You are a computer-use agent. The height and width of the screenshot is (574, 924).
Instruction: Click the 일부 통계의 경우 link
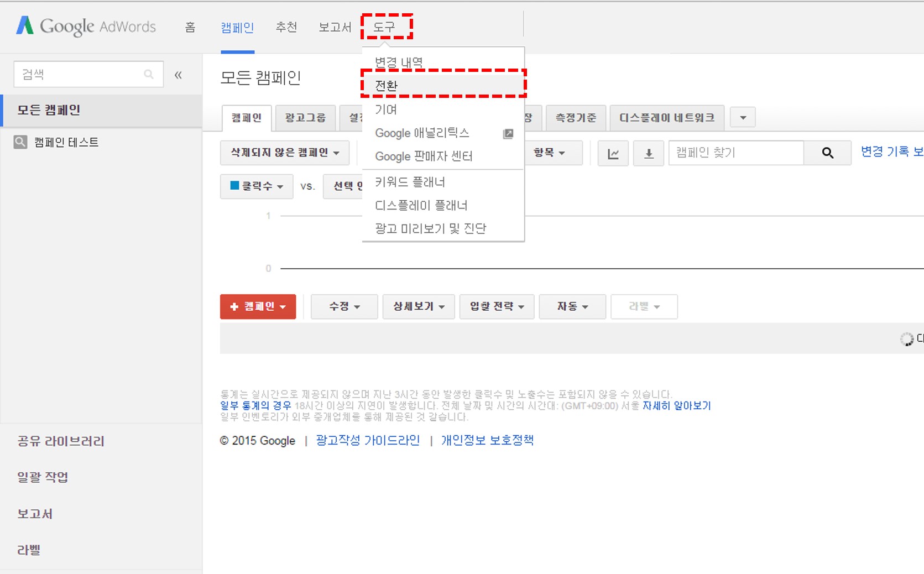click(x=255, y=406)
